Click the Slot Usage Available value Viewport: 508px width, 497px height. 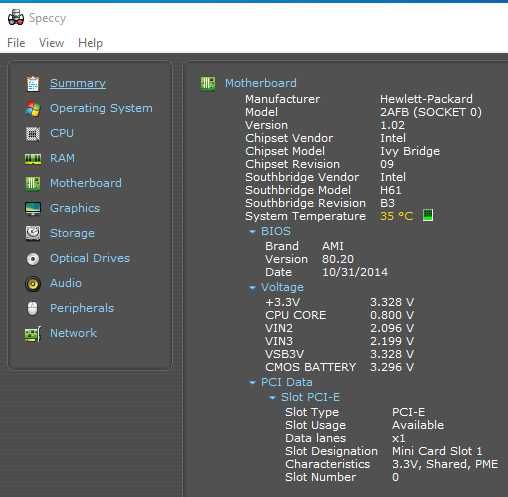(x=418, y=425)
